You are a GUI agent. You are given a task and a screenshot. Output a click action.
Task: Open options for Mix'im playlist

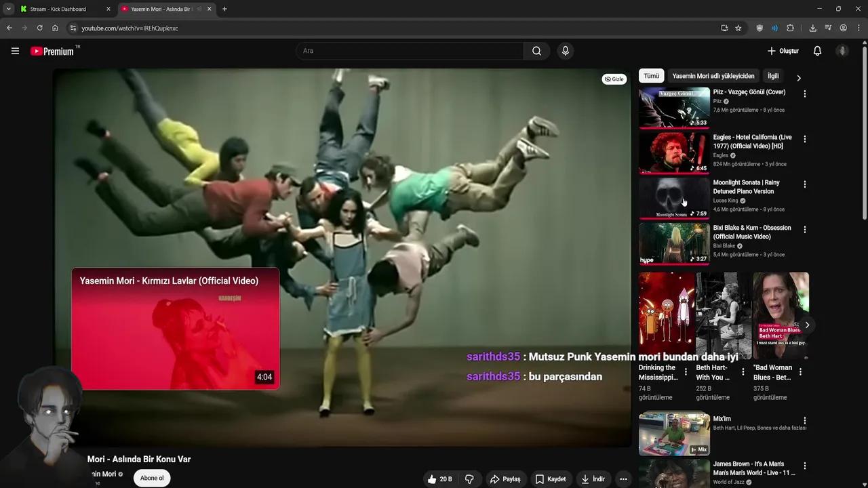click(804, 421)
